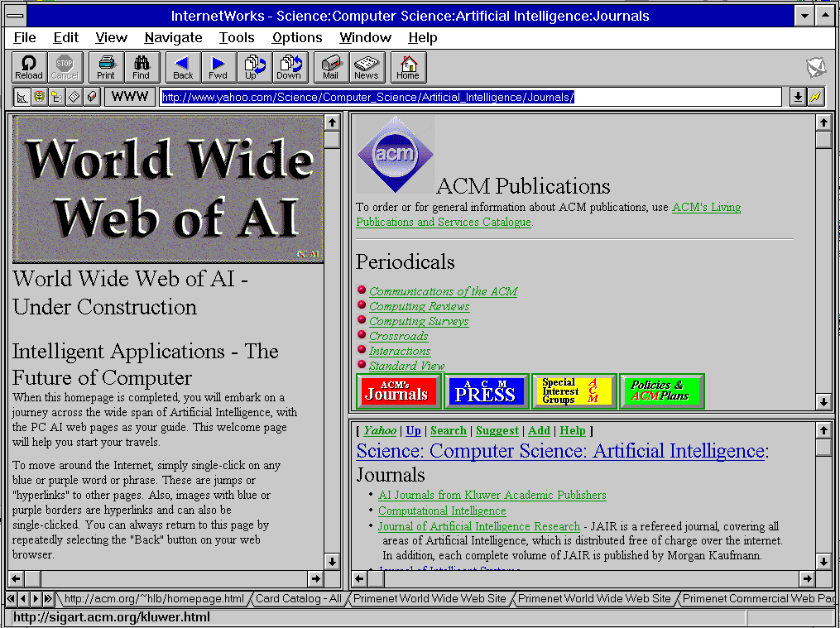840x628 pixels.
Task: Click the yellow lightning bolt button
Action: 815,97
